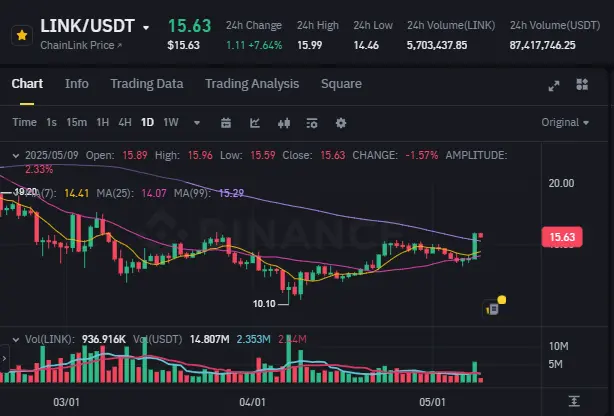Screen dimensions: 614x416
Task: Click the current price label 15.63
Action: (x=562, y=237)
